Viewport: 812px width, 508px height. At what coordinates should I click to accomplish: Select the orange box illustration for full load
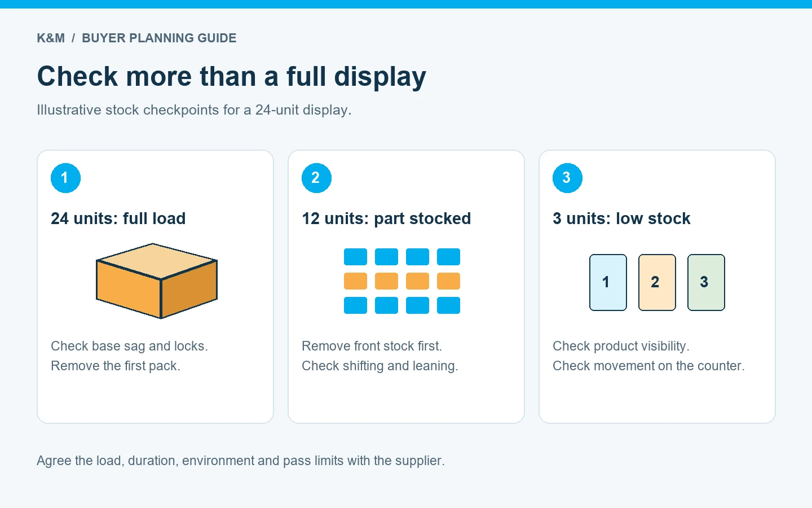(x=157, y=281)
